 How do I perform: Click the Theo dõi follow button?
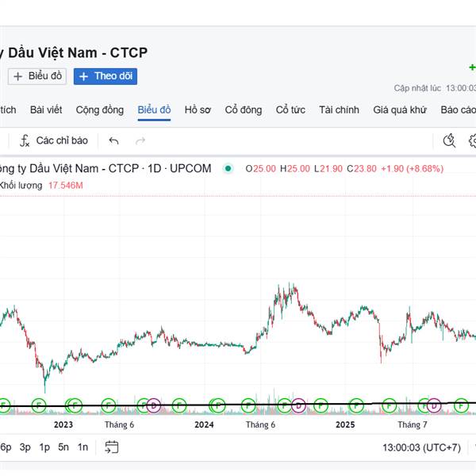(106, 76)
